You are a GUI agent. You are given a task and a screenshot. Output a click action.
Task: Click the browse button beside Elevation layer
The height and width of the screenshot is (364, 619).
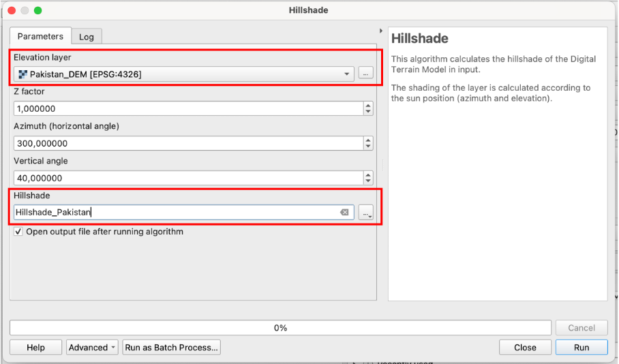coord(366,74)
